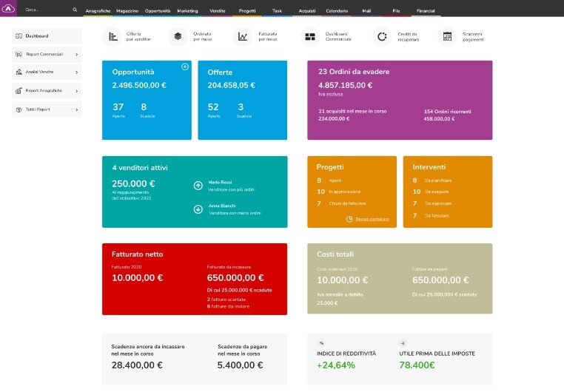Screen dimensions: 564x392
Task: Expand Analisi Vendite sidebar item
Action: [x=47, y=72]
